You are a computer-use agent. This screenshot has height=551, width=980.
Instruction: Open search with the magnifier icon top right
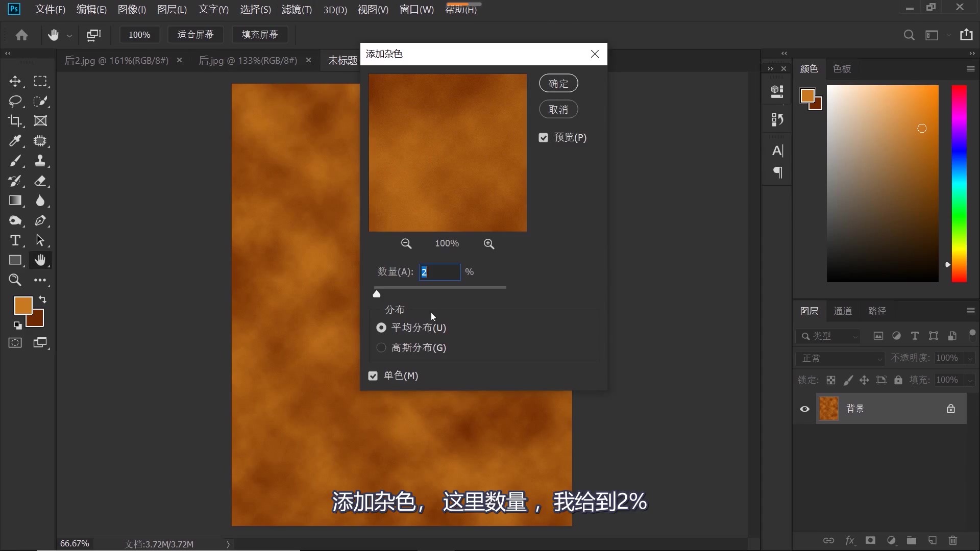pos(910,35)
